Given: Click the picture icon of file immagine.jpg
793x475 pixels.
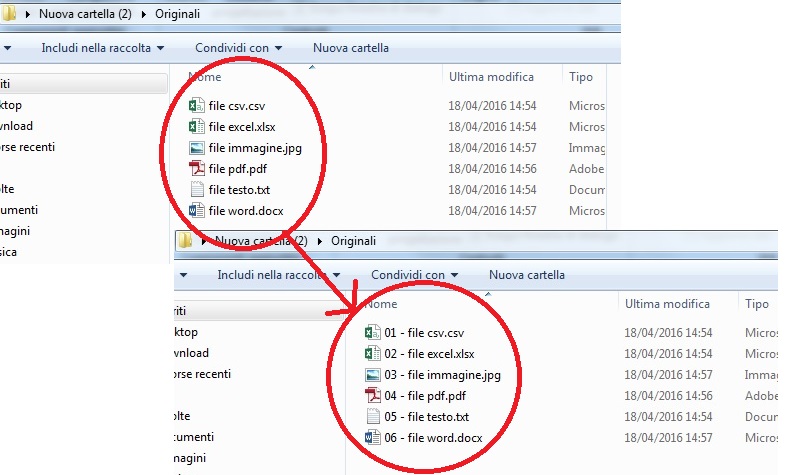Looking at the screenshot, I should pos(197,148).
